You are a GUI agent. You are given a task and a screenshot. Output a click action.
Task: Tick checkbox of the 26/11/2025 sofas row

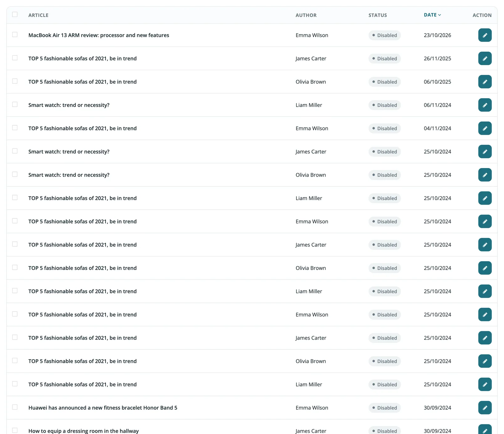point(15,58)
